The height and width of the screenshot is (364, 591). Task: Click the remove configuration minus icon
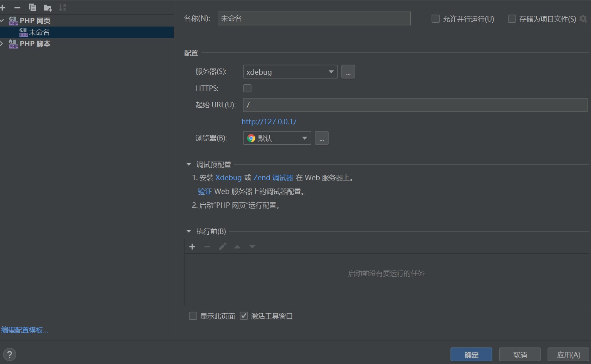point(17,8)
